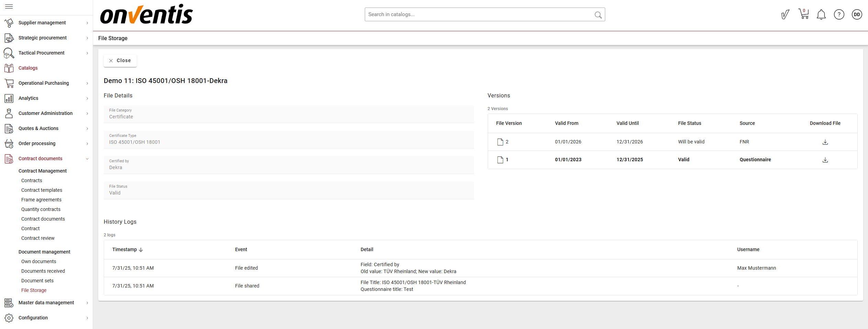Toggle the hamburger navigation menu
The width and height of the screenshot is (868, 329).
tap(9, 7)
